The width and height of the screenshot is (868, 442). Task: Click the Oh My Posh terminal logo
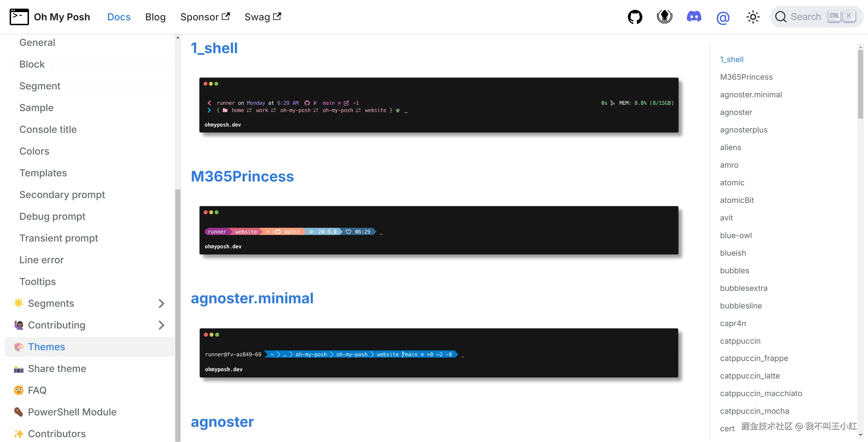coord(19,17)
